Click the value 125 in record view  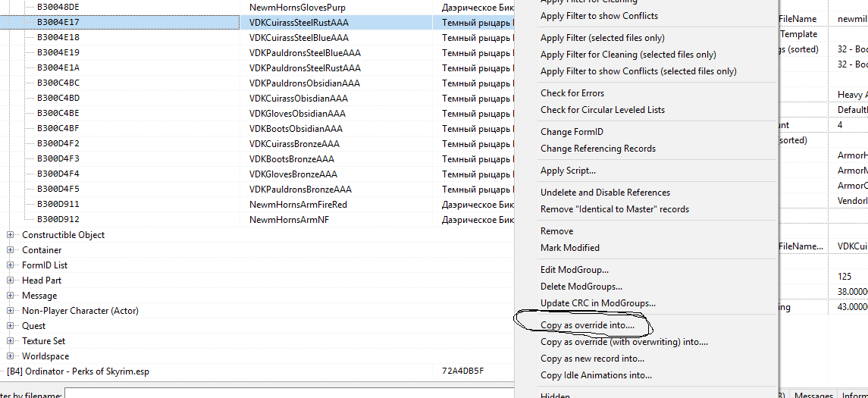844,276
